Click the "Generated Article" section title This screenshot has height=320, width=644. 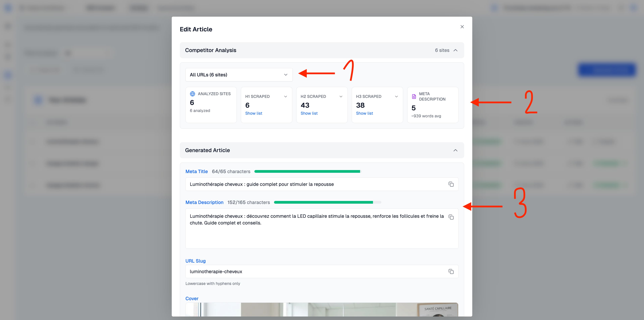207,150
